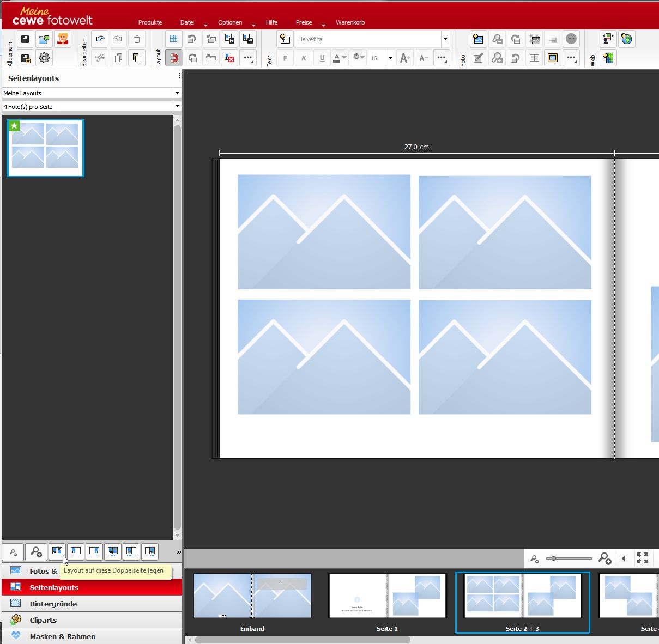Open the Helvetica font dropdown
The image size is (659, 644).
click(x=445, y=39)
